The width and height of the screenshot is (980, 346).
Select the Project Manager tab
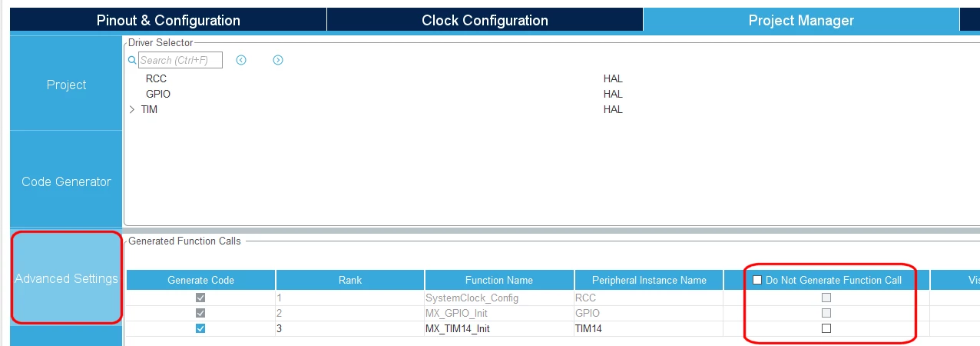point(801,21)
